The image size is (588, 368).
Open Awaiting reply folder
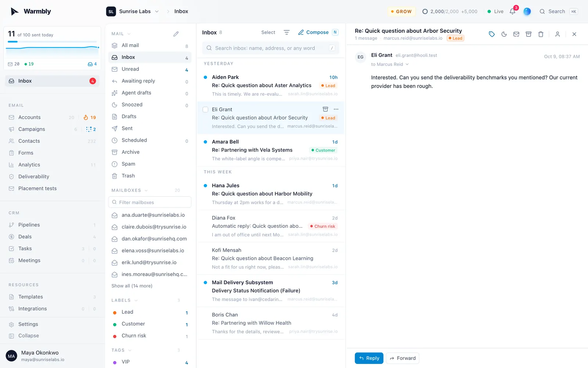150,81
